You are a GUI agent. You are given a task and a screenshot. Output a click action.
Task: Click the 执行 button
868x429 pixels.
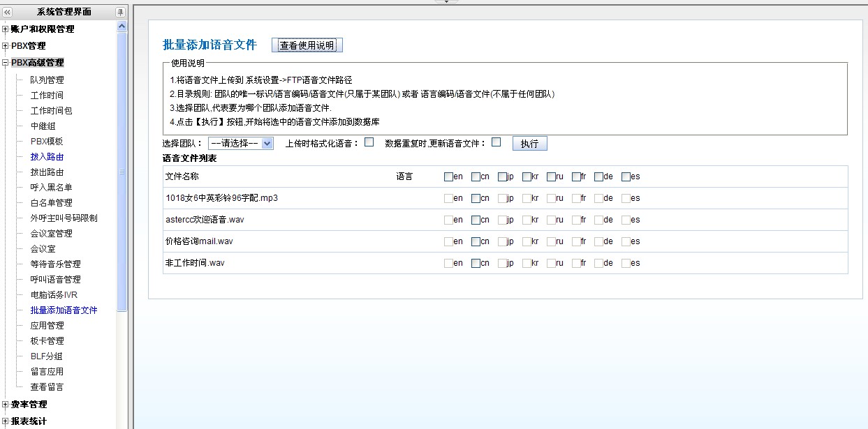(x=529, y=143)
